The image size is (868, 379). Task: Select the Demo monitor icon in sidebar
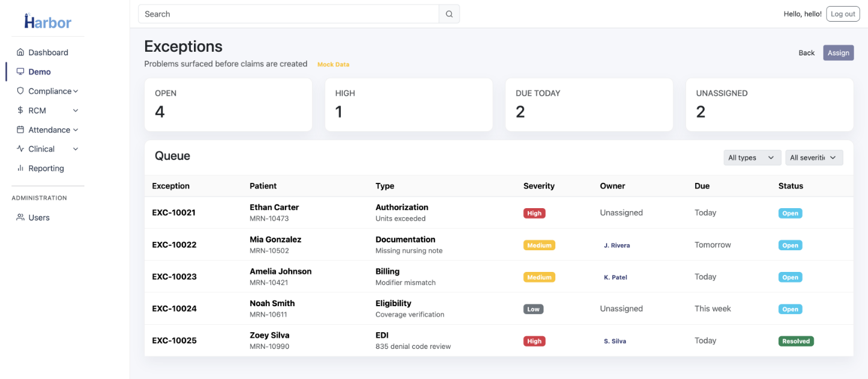coord(21,72)
